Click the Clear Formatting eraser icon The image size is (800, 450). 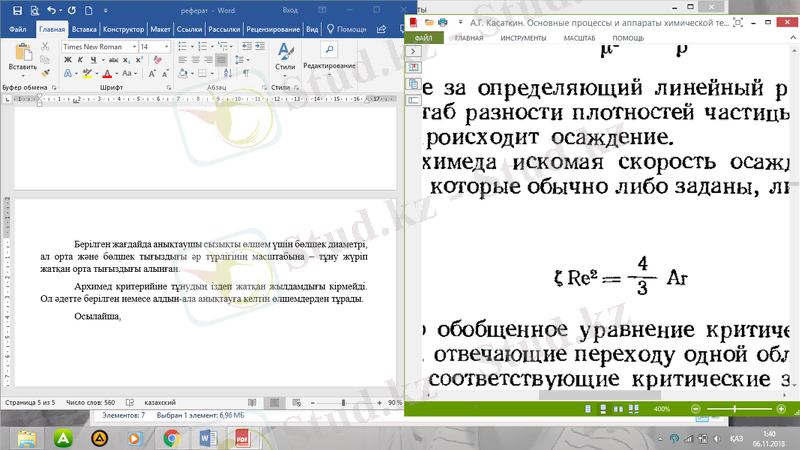(x=157, y=60)
